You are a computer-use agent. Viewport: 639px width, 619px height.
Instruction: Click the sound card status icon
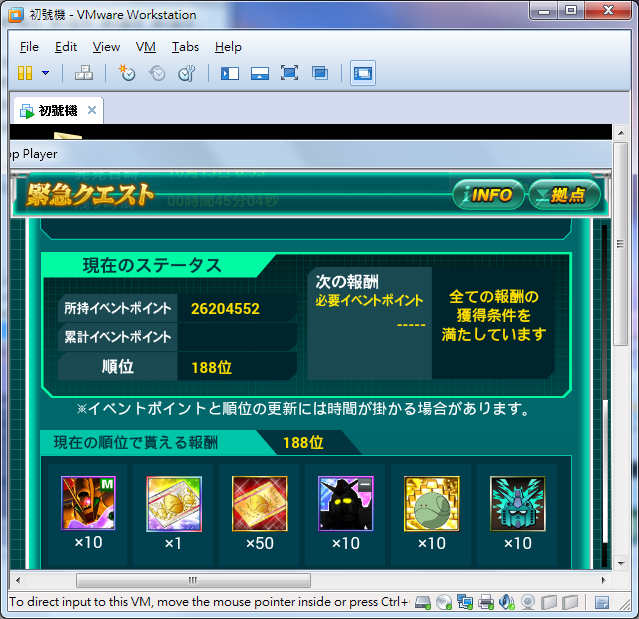point(507,602)
